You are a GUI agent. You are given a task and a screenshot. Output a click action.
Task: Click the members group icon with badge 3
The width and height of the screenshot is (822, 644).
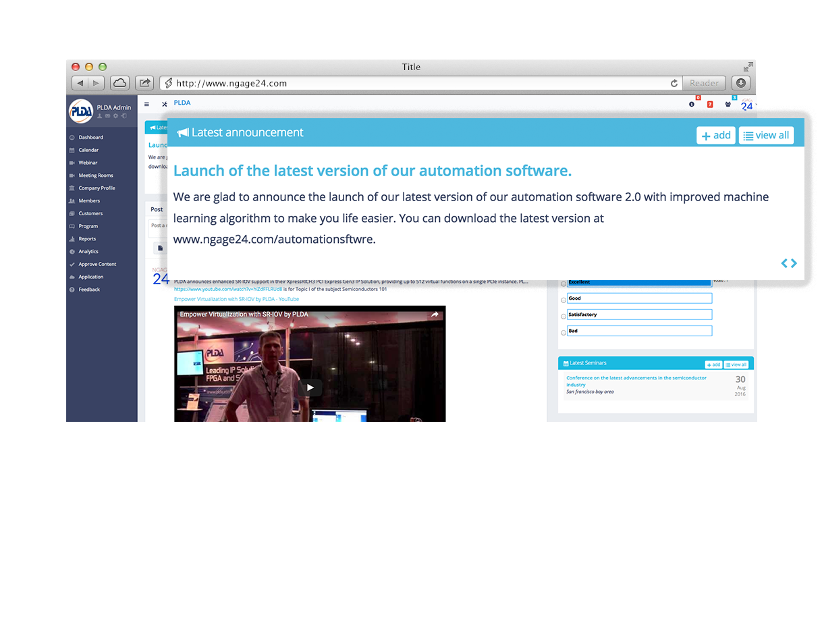728,104
